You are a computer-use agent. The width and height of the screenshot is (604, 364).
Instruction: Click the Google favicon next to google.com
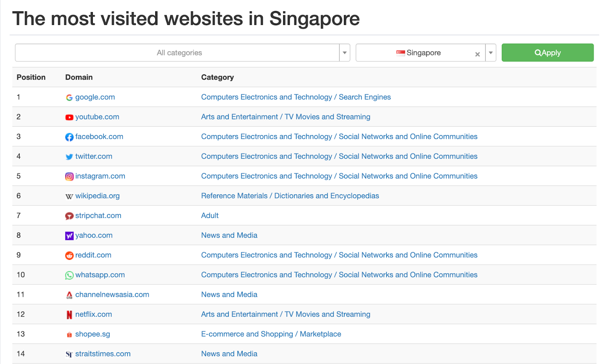[x=69, y=98]
